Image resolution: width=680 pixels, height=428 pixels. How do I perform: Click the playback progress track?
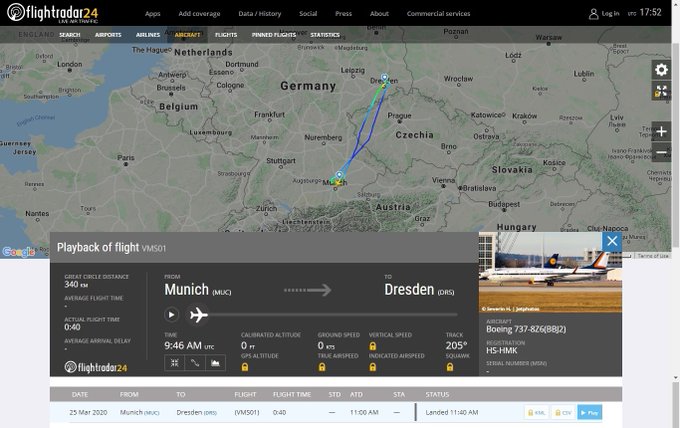pyautogui.click(x=332, y=314)
